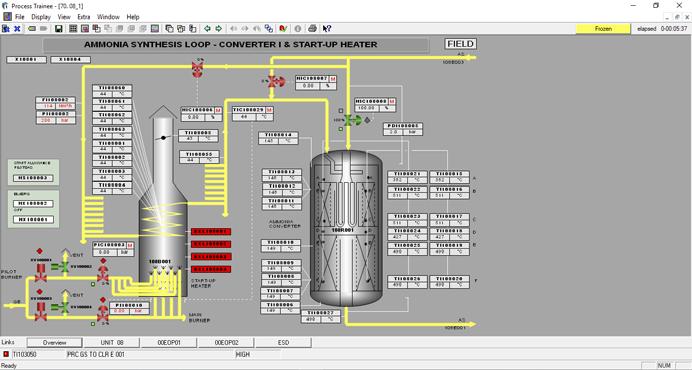Select the main burner red shutoff valve
The image size is (692, 370).
41,312
